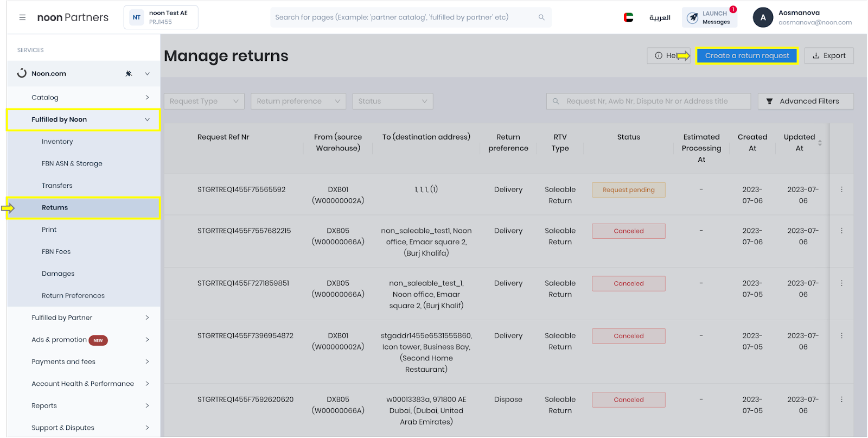Open the Status filter dropdown
The image size is (868, 438).
[393, 101]
